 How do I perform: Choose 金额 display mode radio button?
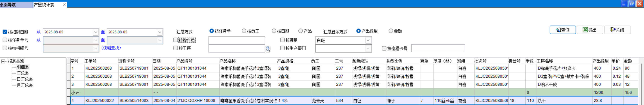390,31
